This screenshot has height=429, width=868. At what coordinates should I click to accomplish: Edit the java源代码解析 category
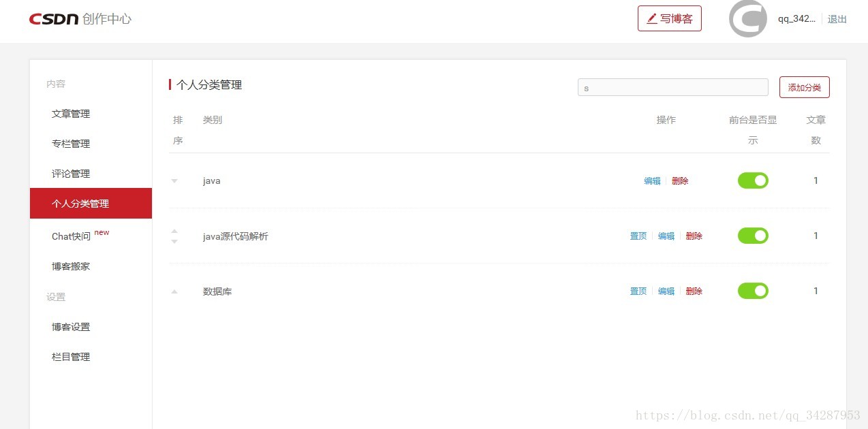(x=666, y=236)
